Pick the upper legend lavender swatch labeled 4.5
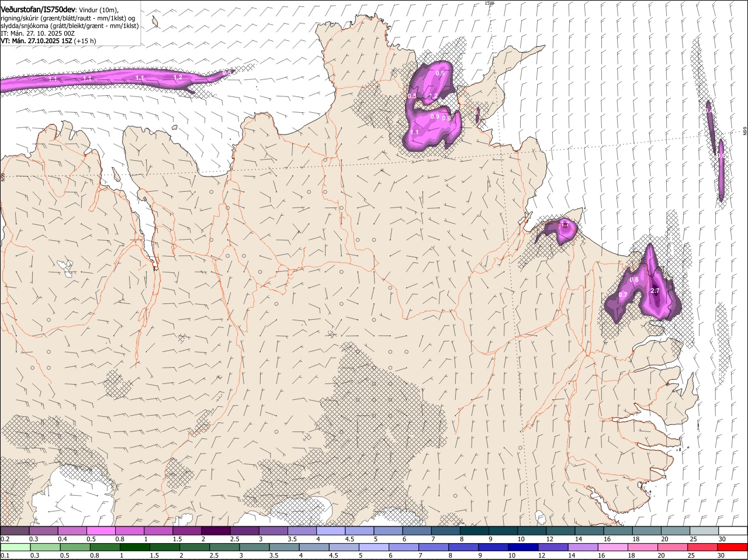 359,531
